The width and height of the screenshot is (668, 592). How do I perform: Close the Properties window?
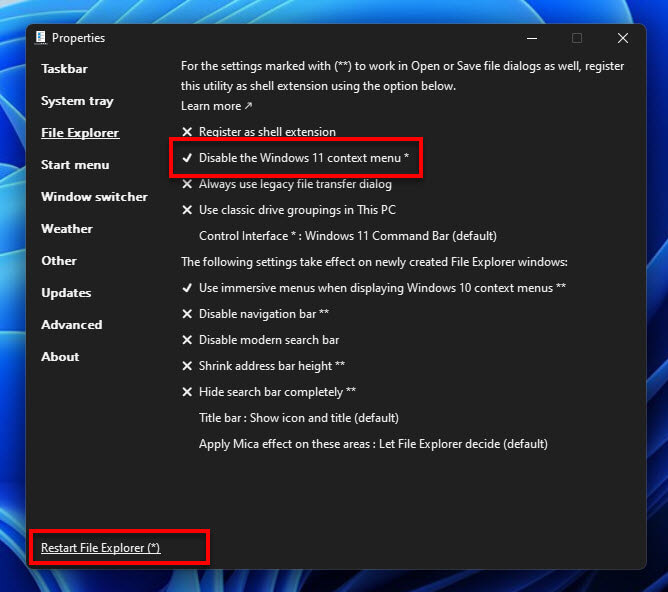click(x=623, y=38)
